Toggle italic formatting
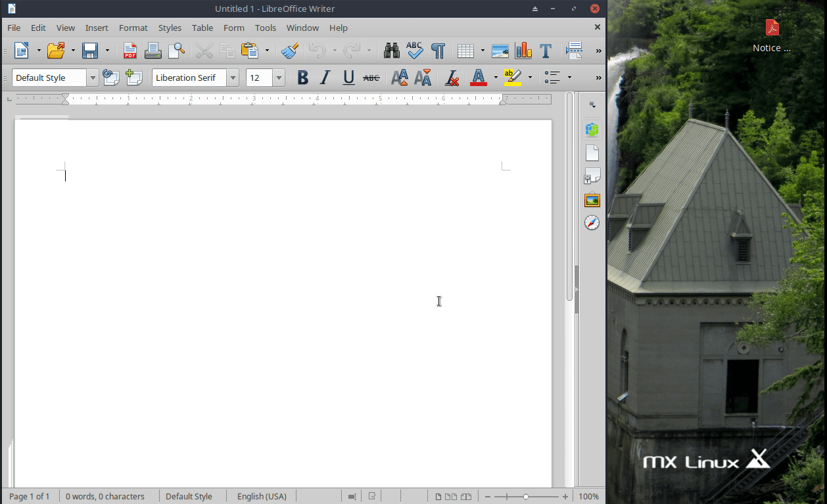The width and height of the screenshot is (827, 504). pyautogui.click(x=325, y=78)
